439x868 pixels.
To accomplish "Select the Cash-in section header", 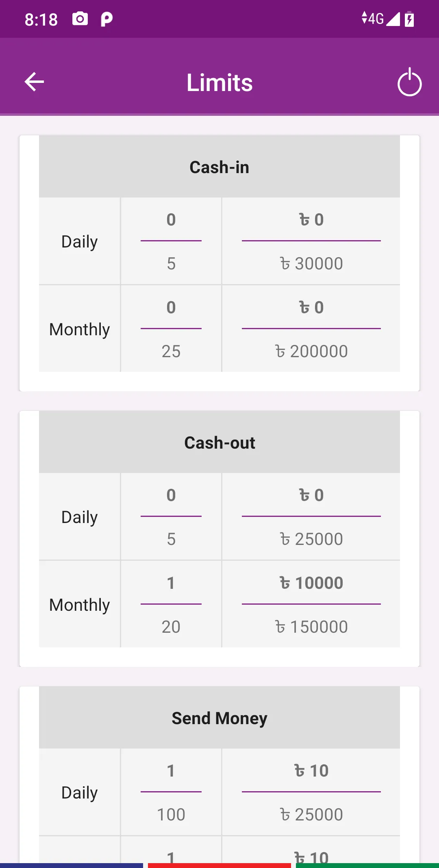I will point(219,167).
